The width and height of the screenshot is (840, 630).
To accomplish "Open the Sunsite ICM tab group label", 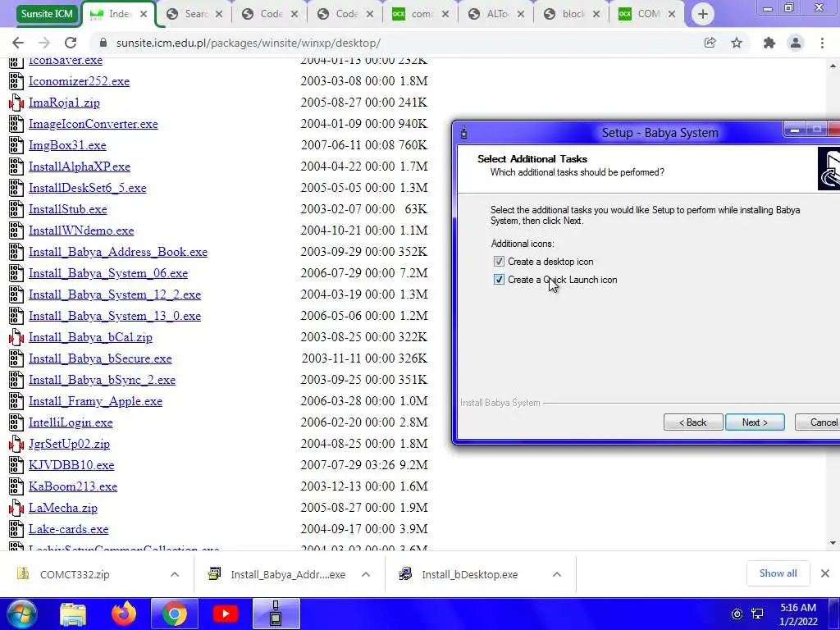I will click(x=47, y=14).
